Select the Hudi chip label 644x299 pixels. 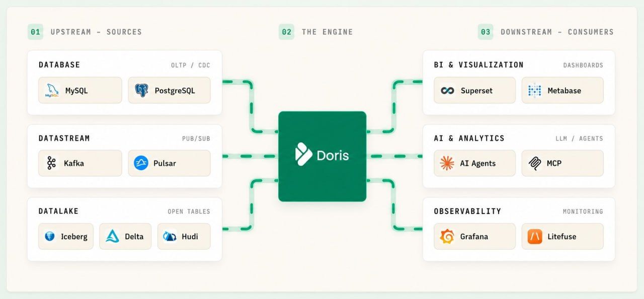191,236
